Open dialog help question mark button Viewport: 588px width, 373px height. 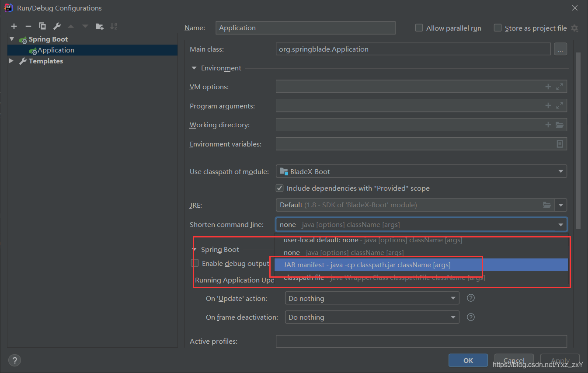tap(14, 360)
